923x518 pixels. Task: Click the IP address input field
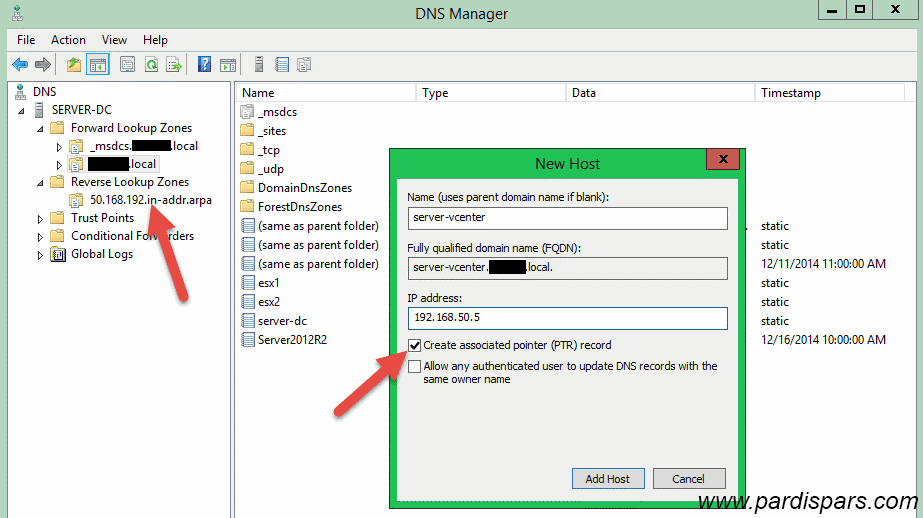[567, 318]
